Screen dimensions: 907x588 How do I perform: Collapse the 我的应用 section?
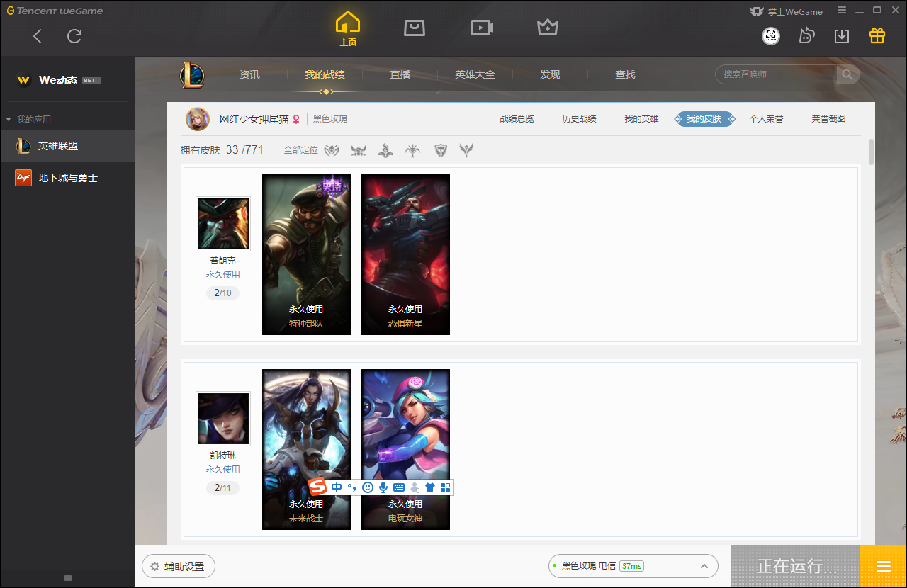(28, 119)
